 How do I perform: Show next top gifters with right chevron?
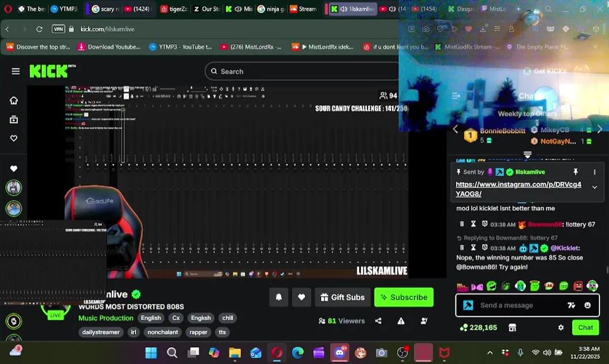click(600, 129)
